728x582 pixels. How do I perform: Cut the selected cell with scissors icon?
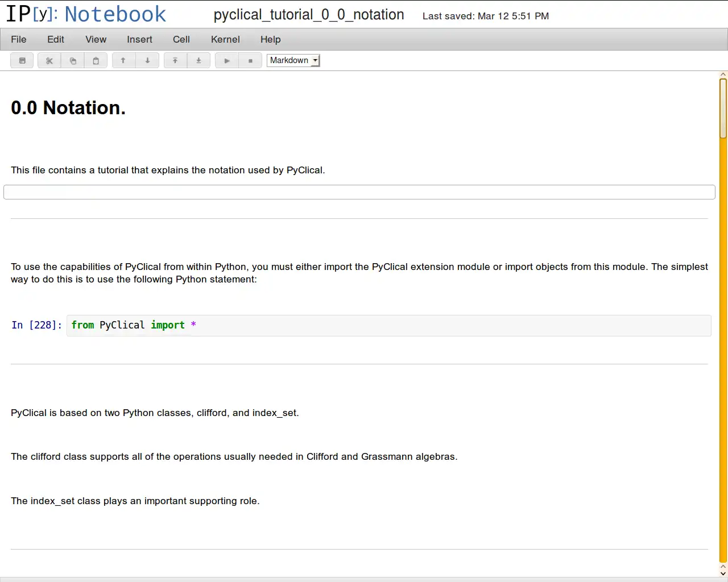pyautogui.click(x=49, y=60)
